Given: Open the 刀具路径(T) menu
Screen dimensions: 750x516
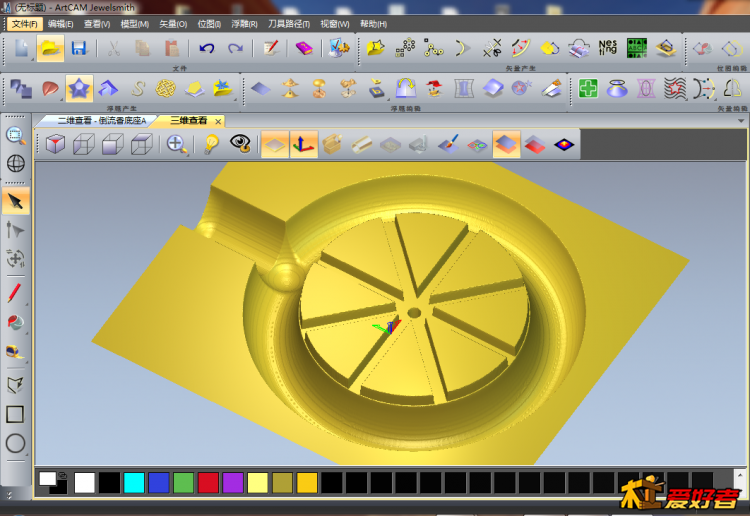Looking at the screenshot, I should (289, 23).
